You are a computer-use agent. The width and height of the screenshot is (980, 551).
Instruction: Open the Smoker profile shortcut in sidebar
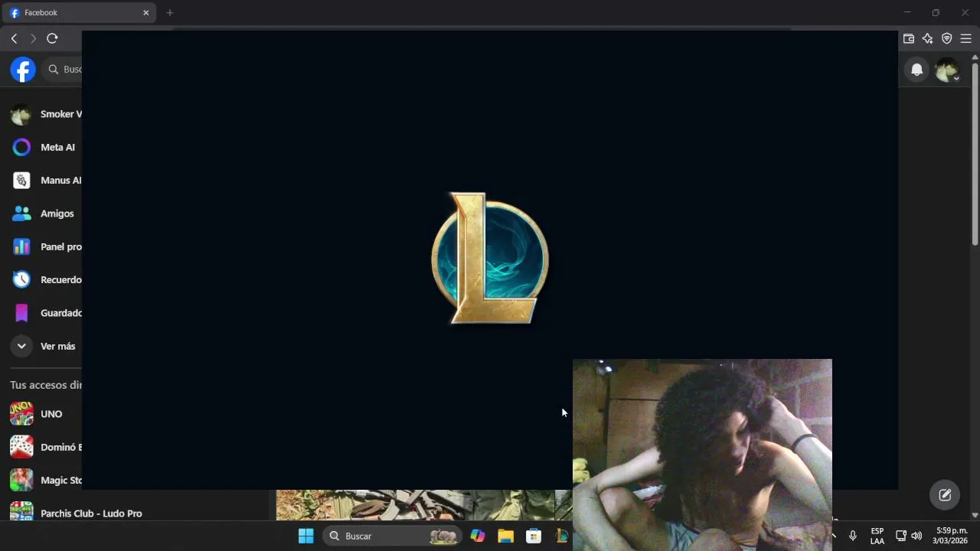pos(46,114)
